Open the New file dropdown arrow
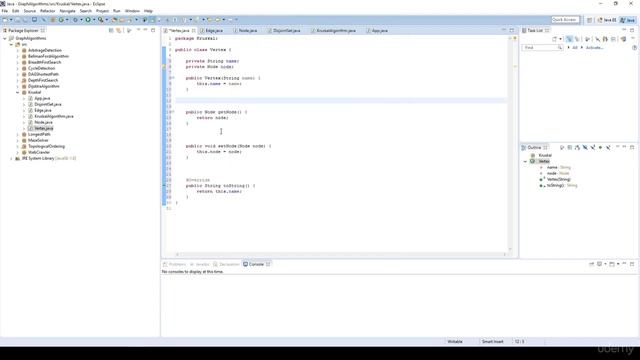The height and width of the screenshot is (360, 640). pos(11,20)
